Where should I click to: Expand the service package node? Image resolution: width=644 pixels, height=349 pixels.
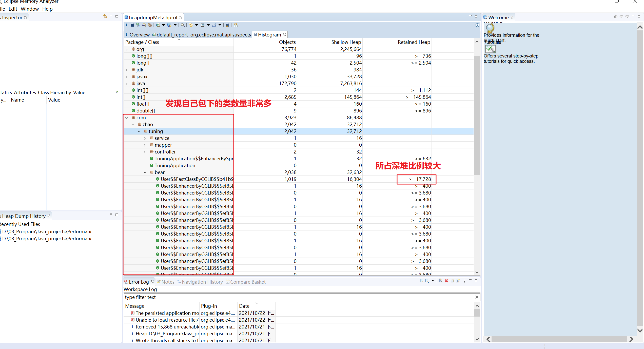pyautogui.click(x=145, y=138)
